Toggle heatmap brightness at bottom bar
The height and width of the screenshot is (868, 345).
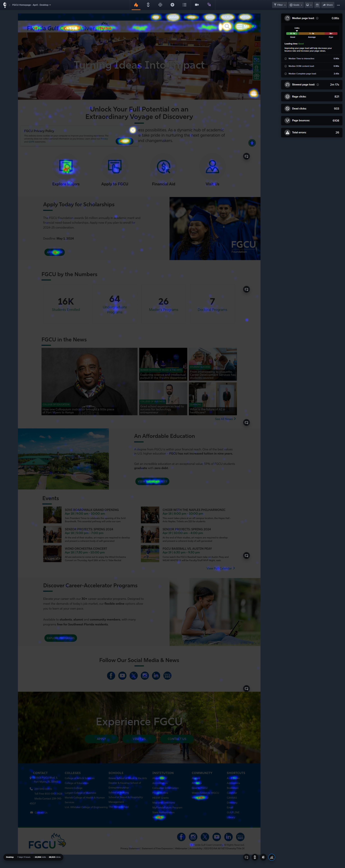263,857
